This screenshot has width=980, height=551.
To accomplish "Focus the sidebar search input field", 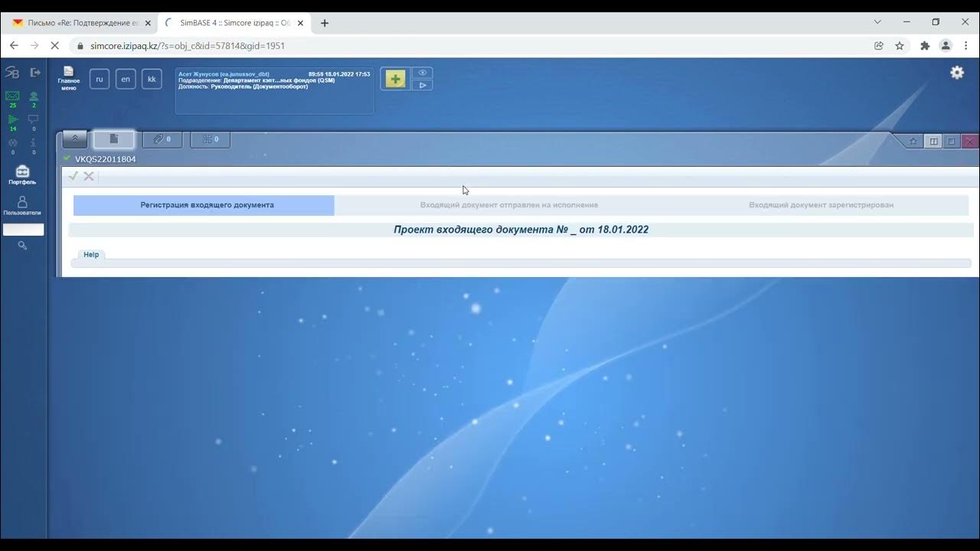I will [x=23, y=230].
